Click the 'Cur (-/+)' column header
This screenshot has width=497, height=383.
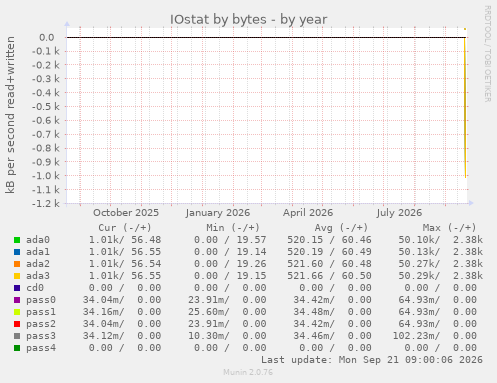coord(125,228)
